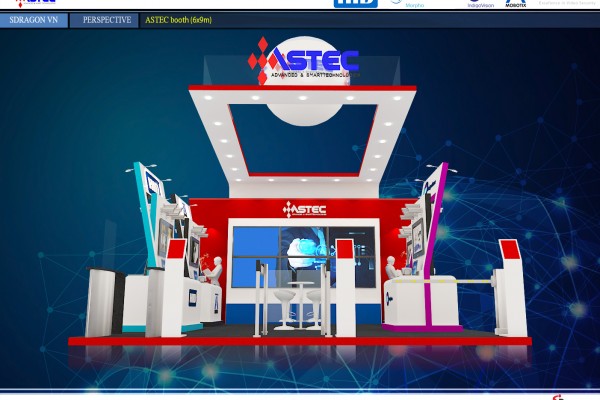Select the Mobotix logo

pos(516,4)
